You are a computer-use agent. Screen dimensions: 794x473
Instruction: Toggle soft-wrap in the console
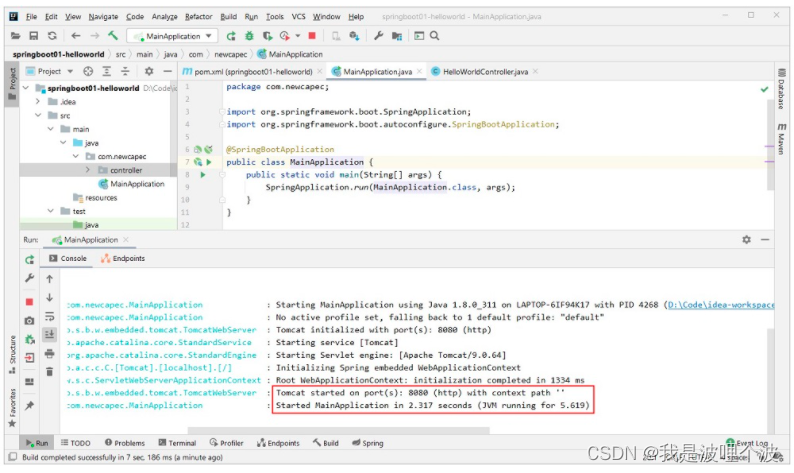[49, 317]
